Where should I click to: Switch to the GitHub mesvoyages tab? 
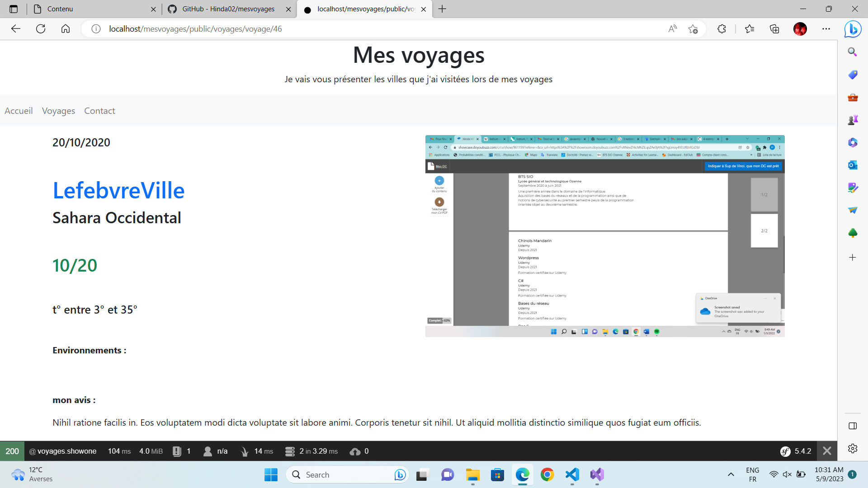[228, 9]
